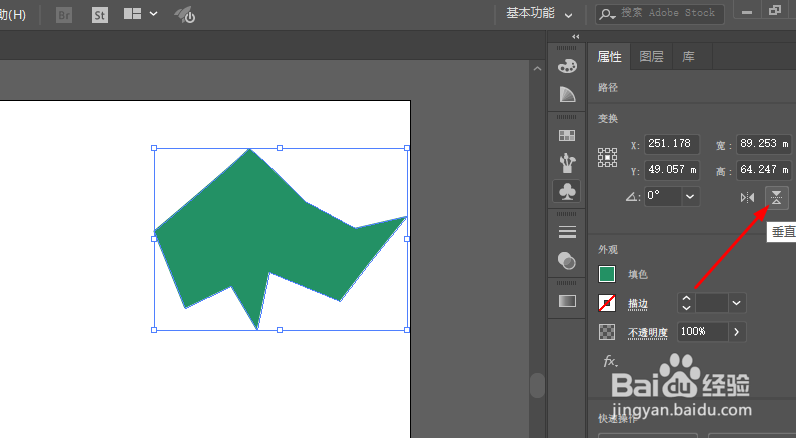Open the rotation angle dropdown
The image size is (796, 438).
(690, 196)
